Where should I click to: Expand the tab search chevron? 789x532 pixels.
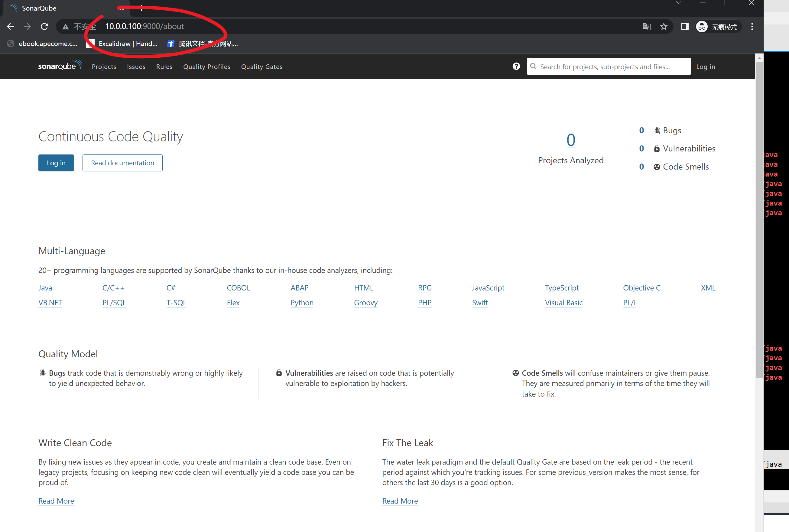pyautogui.click(x=678, y=3)
